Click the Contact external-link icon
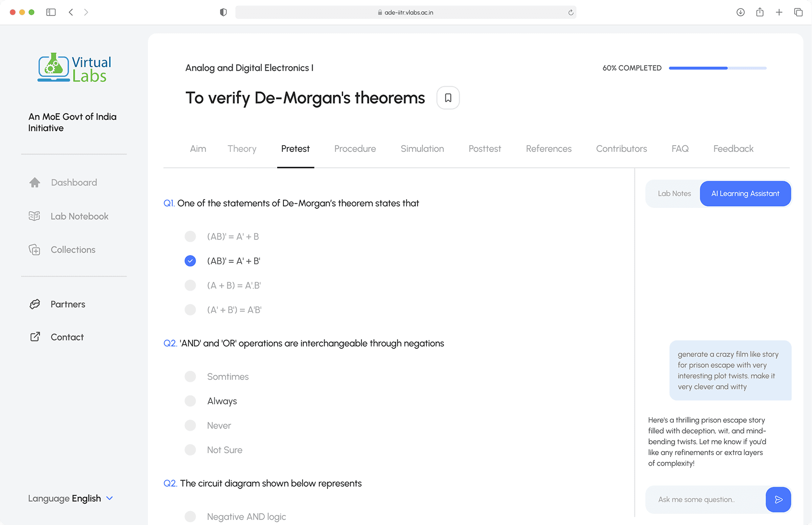The image size is (812, 525). (35, 337)
